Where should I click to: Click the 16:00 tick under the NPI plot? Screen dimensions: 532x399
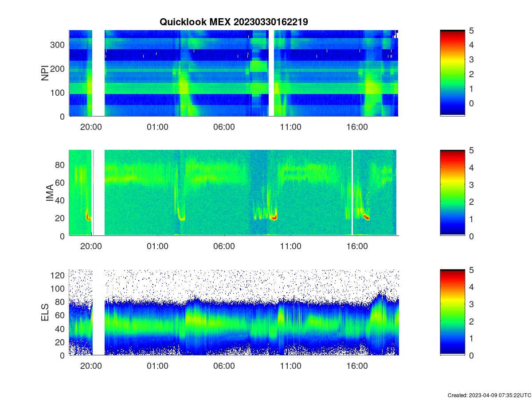coord(357,127)
